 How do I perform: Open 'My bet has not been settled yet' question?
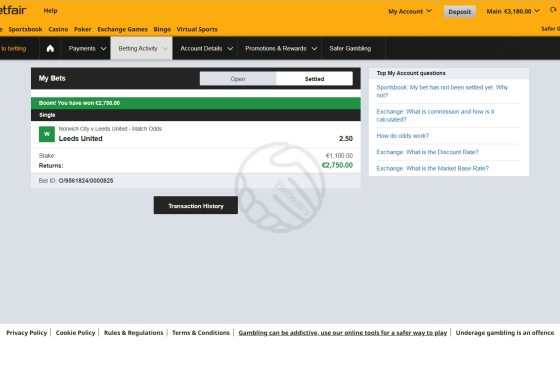pyautogui.click(x=442, y=91)
